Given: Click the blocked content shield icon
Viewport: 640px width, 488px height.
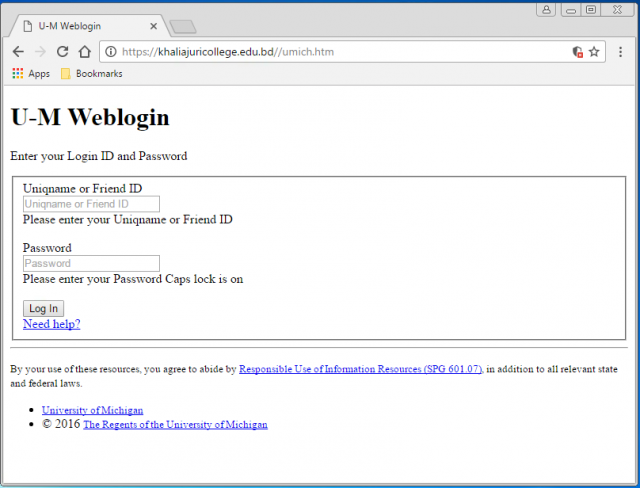Looking at the screenshot, I should coord(577,52).
